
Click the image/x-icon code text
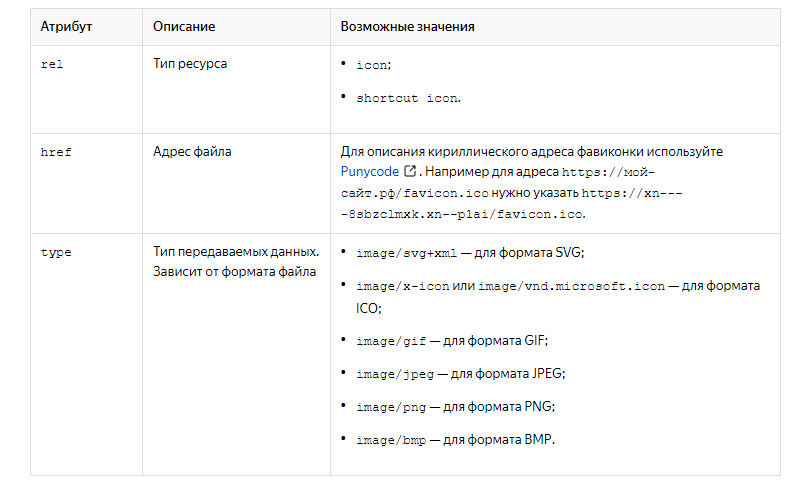403,286
